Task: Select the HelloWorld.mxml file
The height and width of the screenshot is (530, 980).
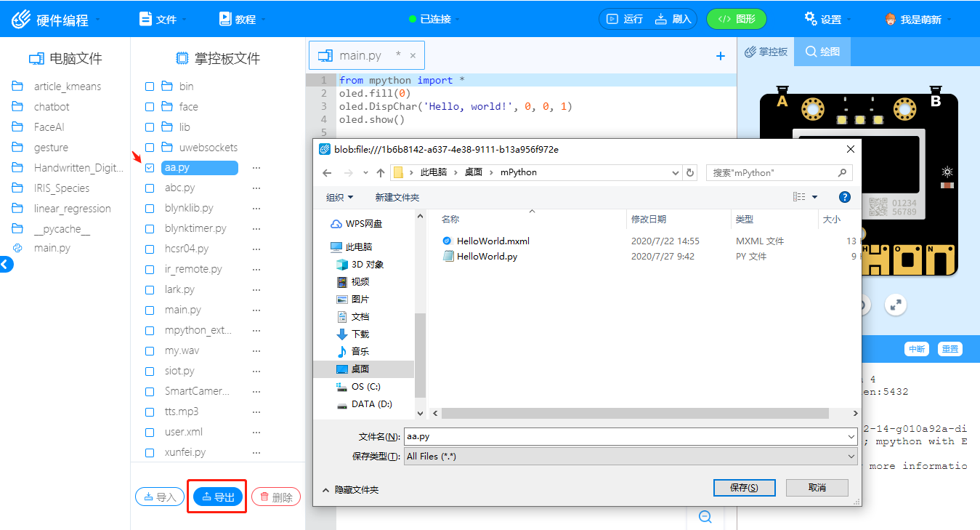Action: tap(486, 241)
